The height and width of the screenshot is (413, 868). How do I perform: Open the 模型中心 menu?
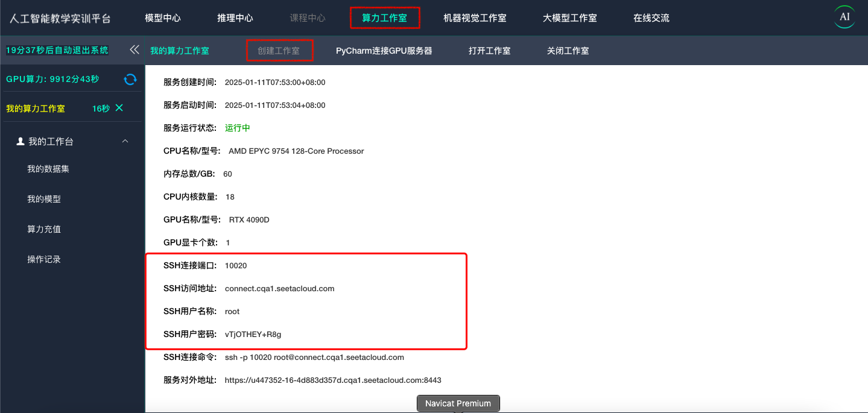coord(163,18)
